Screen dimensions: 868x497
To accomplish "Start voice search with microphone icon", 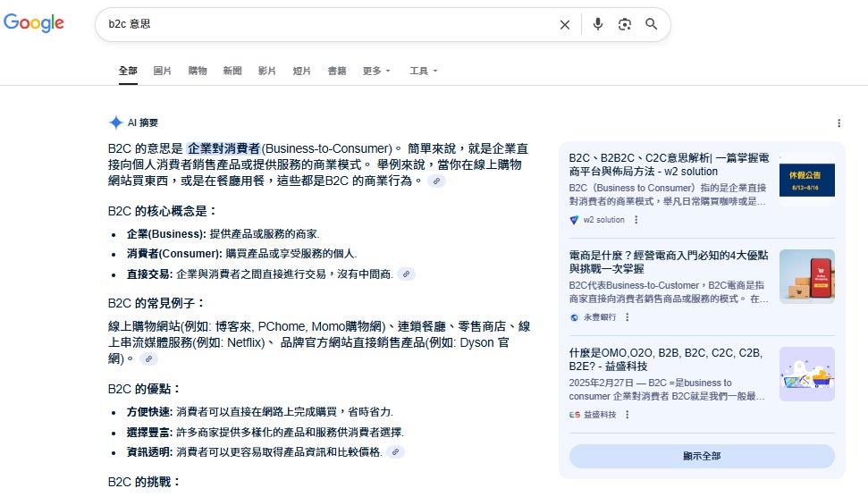I will coord(598,25).
